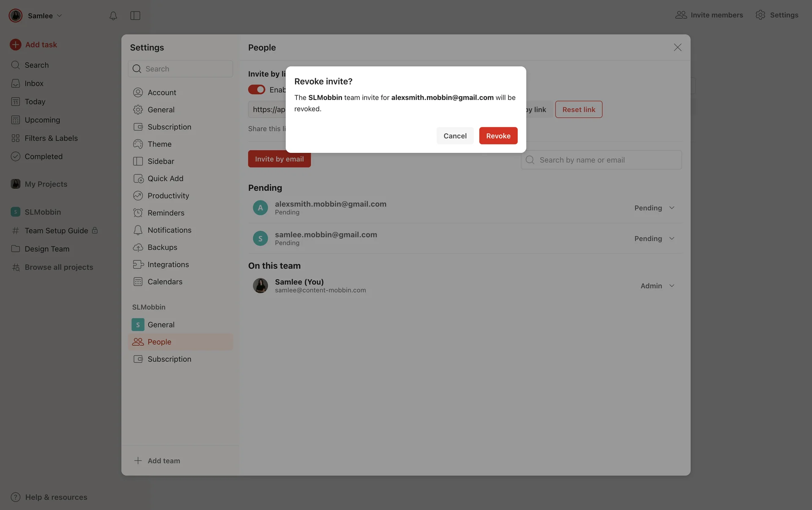Confirm with the red Revoke button
This screenshot has width=812, height=510.
[x=498, y=136]
